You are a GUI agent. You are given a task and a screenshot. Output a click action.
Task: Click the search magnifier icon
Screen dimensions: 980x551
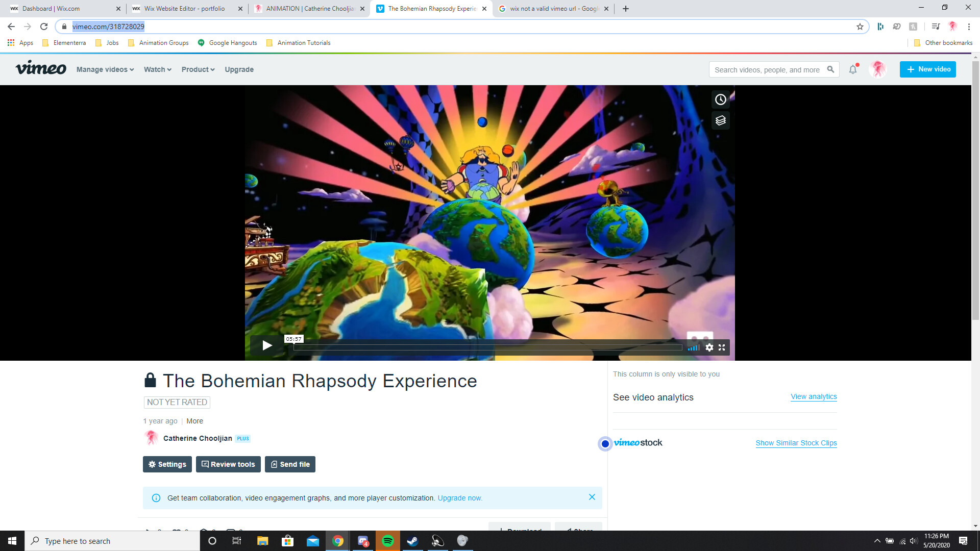click(830, 69)
